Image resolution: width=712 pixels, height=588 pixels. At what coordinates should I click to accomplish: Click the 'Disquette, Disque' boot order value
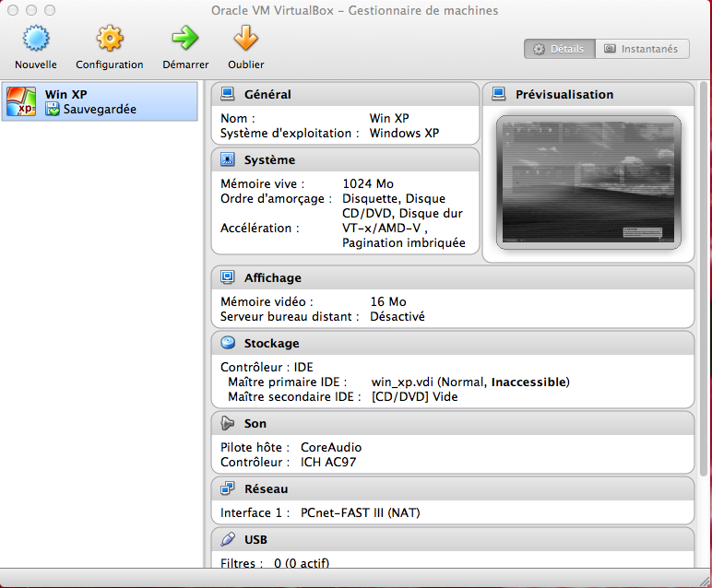[x=394, y=199]
